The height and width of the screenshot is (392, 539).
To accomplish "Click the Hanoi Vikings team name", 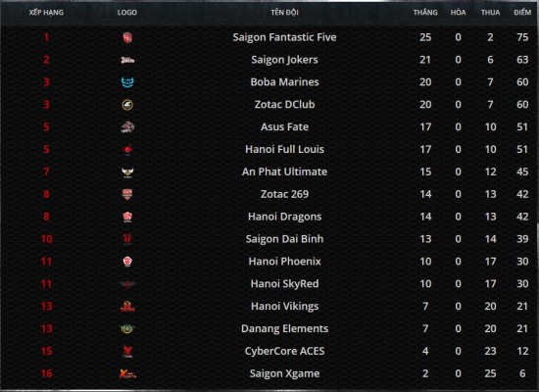I will [284, 306].
